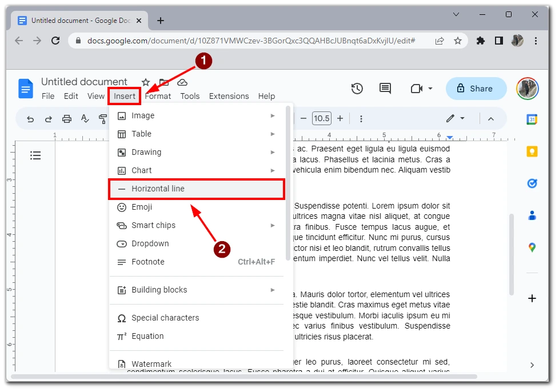This screenshot has width=559, height=392.
Task: Hide the menus with collapse chevron
Action: [490, 119]
